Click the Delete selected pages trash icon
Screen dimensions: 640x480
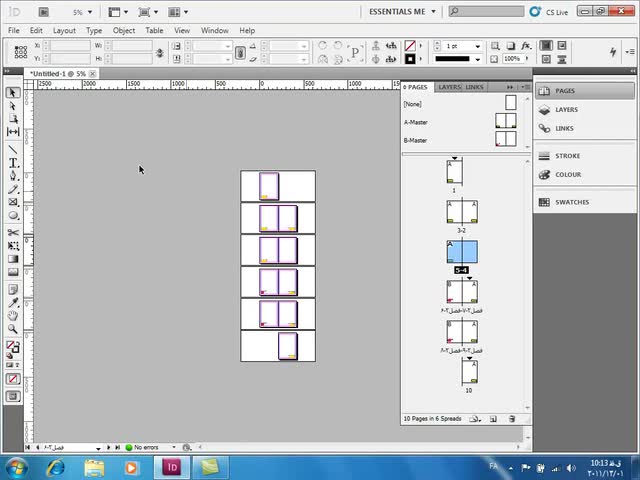click(x=512, y=419)
